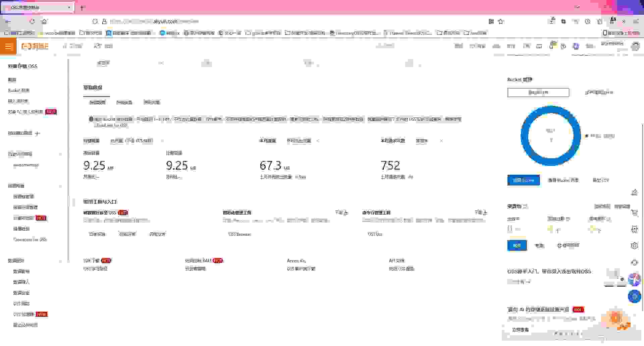Open OSS 加速器 NEW in the sidebar
The width and height of the screenshot is (644, 346).
(x=30, y=314)
